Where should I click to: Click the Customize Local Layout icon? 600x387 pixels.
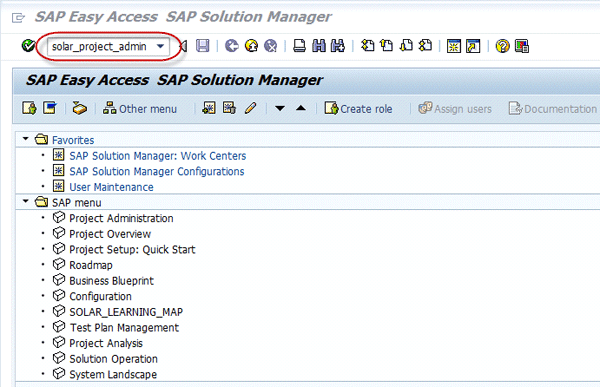(522, 46)
